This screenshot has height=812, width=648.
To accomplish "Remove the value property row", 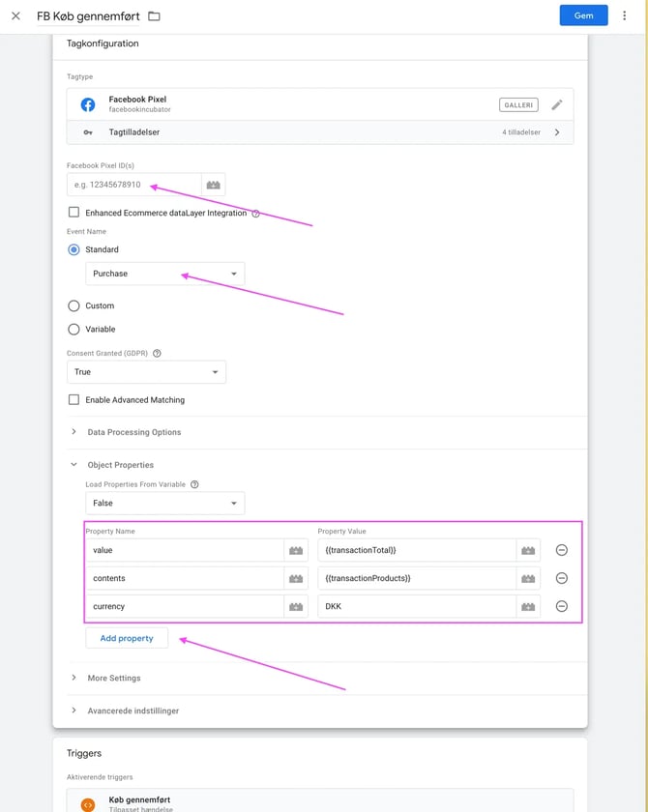I will click(561, 550).
